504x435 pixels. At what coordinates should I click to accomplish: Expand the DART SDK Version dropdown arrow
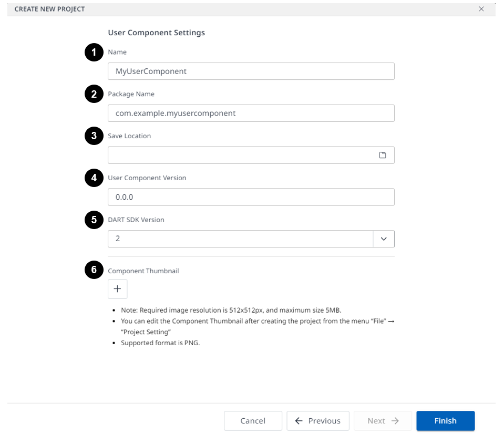(x=384, y=239)
